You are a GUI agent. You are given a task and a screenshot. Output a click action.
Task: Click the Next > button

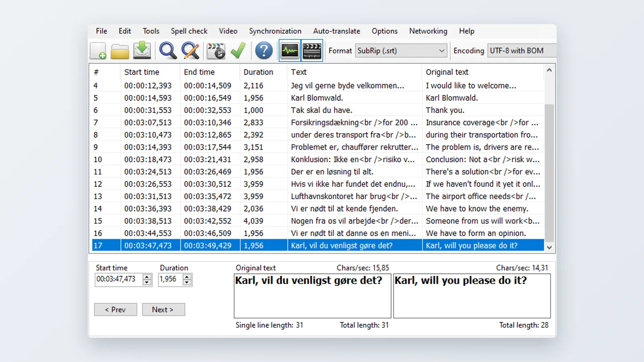tap(163, 309)
